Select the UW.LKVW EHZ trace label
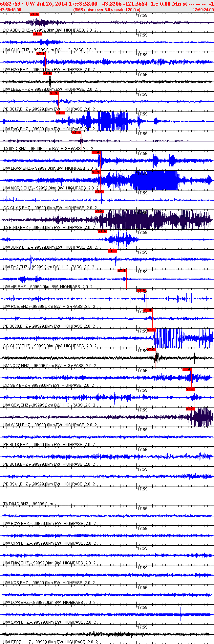Image resolution: width=214 pixels, height=644 pixels. tap(50, 168)
